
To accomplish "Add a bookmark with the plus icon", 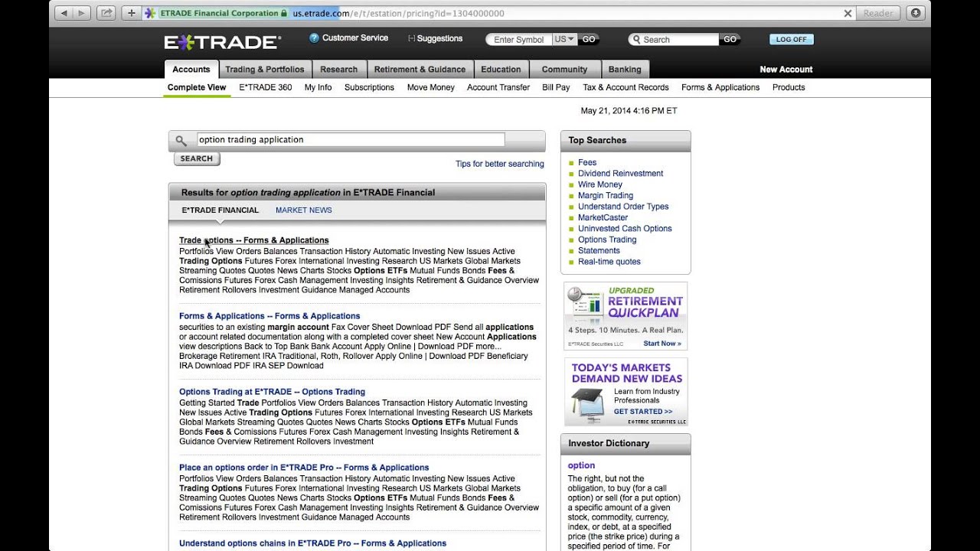I will point(131,13).
